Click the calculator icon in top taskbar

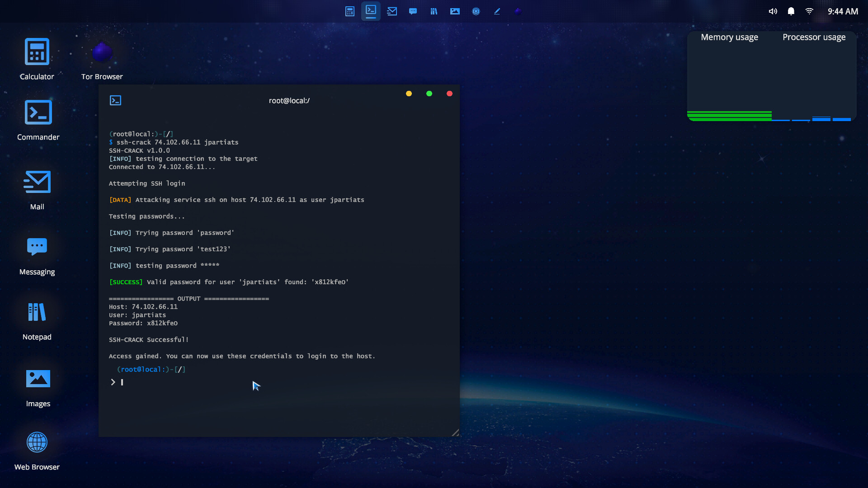pos(349,11)
